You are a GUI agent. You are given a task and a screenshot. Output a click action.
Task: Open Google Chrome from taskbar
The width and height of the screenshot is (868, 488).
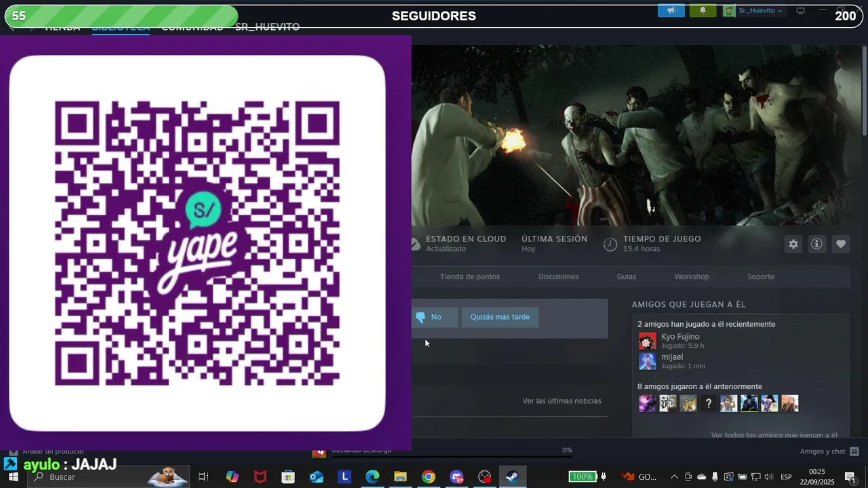pyautogui.click(x=428, y=477)
